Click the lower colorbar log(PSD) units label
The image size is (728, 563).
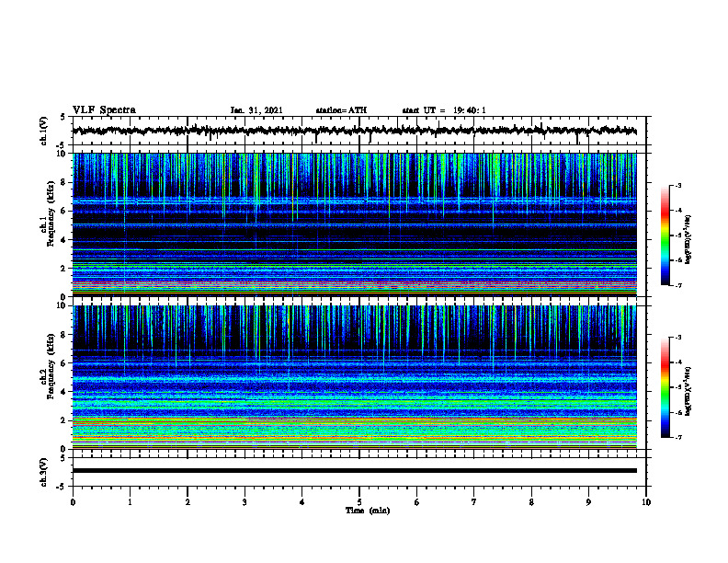[x=689, y=392]
